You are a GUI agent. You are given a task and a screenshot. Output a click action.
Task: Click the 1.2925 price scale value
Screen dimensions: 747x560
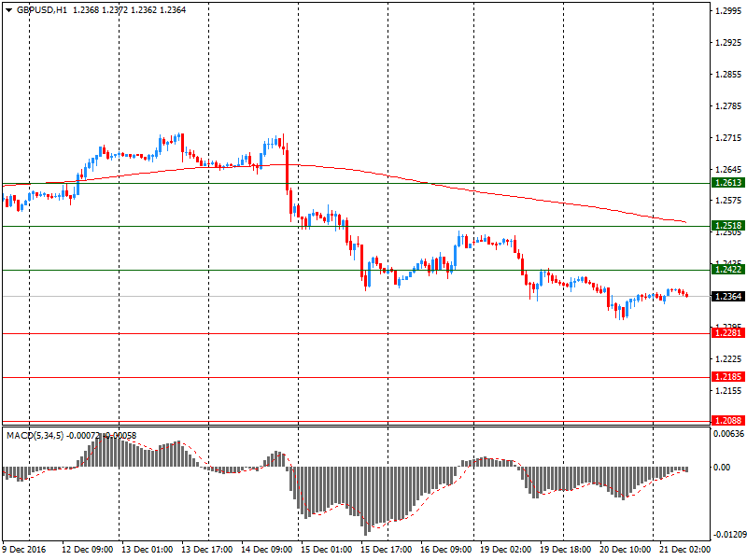(x=728, y=43)
